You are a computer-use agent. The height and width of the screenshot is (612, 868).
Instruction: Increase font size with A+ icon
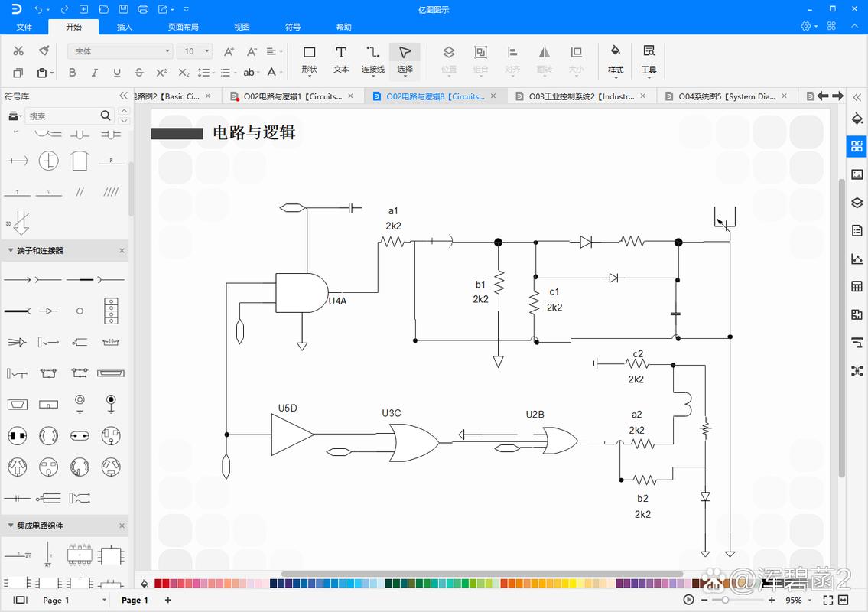(229, 51)
